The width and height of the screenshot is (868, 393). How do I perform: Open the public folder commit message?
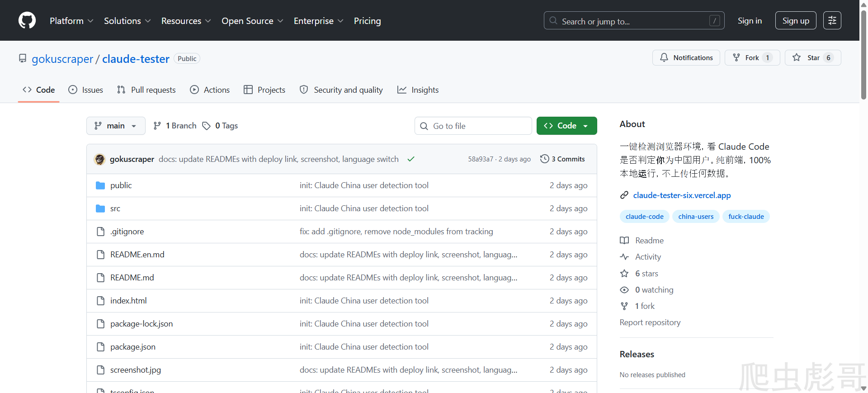364,185
